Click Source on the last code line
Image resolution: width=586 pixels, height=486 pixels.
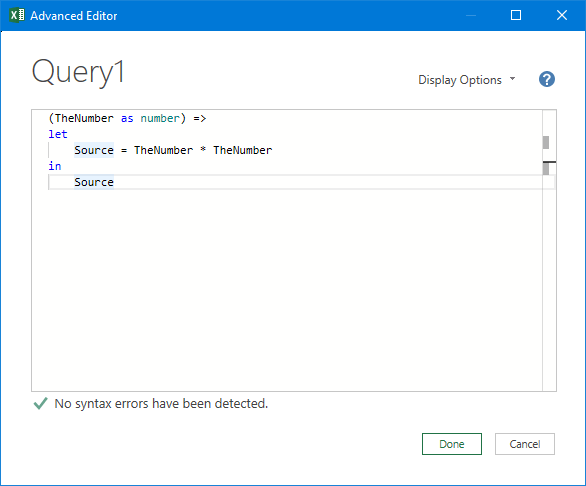pos(94,182)
